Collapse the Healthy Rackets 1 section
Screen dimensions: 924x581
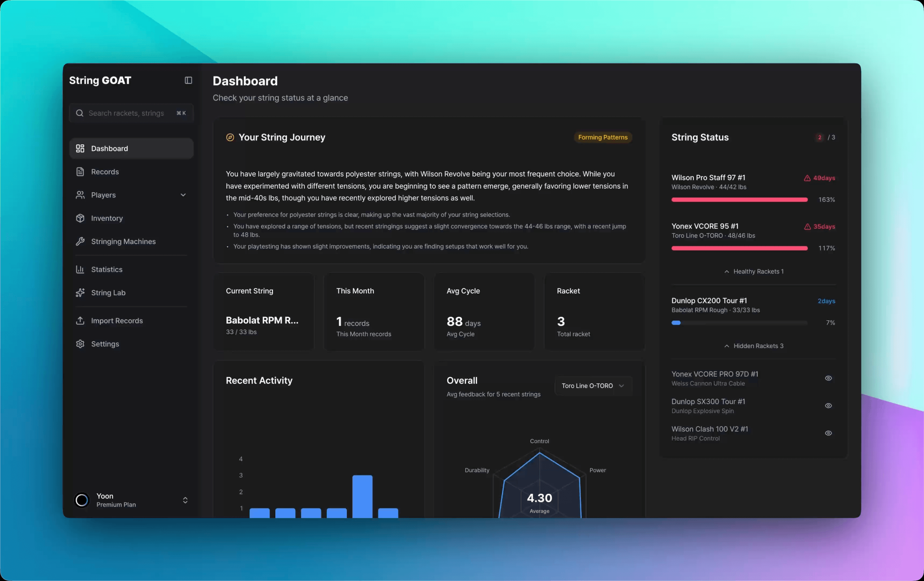click(x=754, y=272)
